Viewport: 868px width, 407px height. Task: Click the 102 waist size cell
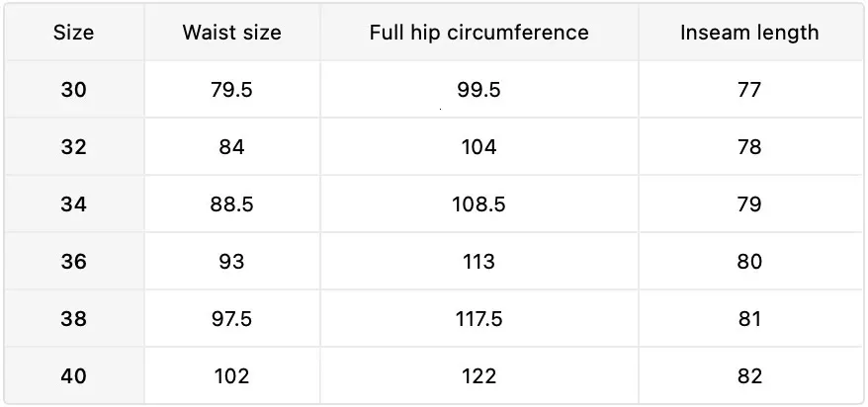pos(231,376)
